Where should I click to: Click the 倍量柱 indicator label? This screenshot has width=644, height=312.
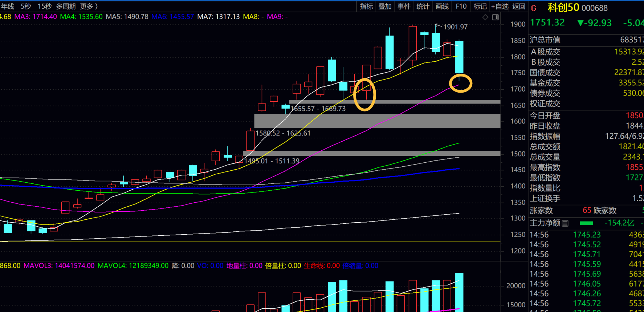tap(283, 266)
